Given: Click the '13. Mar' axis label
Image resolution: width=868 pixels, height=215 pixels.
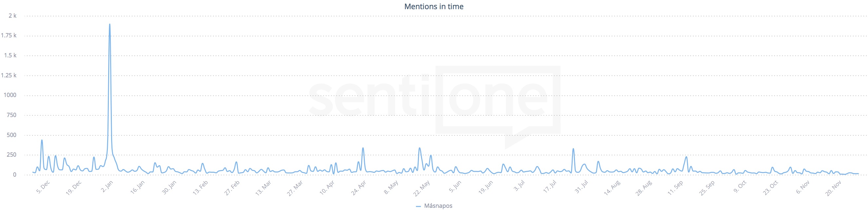Looking at the screenshot, I should (x=263, y=188).
